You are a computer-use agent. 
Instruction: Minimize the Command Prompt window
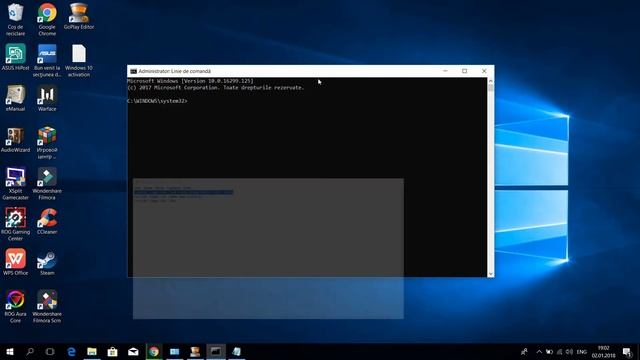[x=445, y=71]
